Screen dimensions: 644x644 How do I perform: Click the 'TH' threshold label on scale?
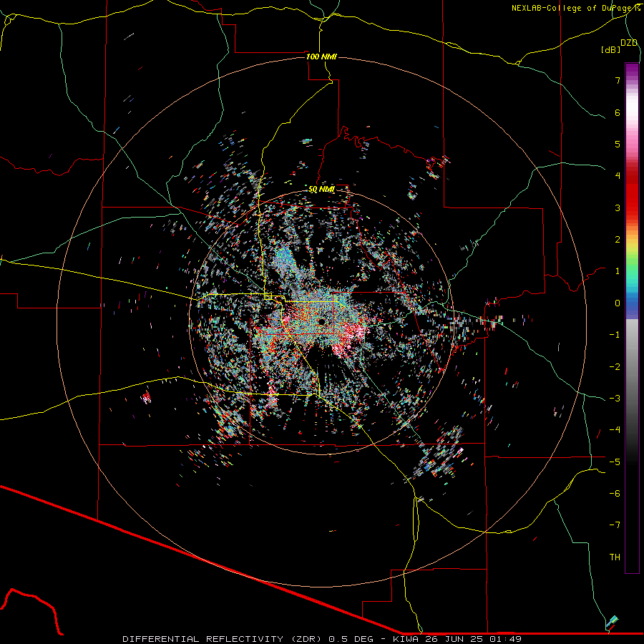click(x=615, y=557)
